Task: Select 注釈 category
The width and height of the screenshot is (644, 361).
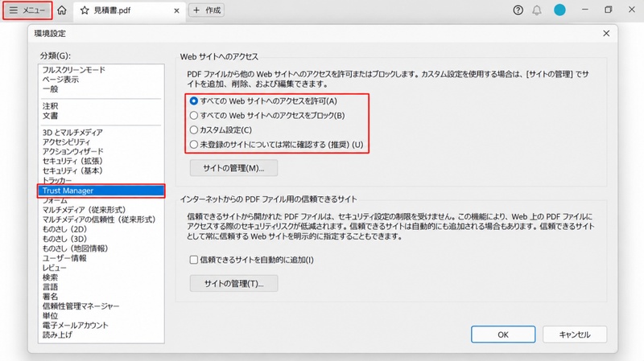Action: (x=51, y=106)
